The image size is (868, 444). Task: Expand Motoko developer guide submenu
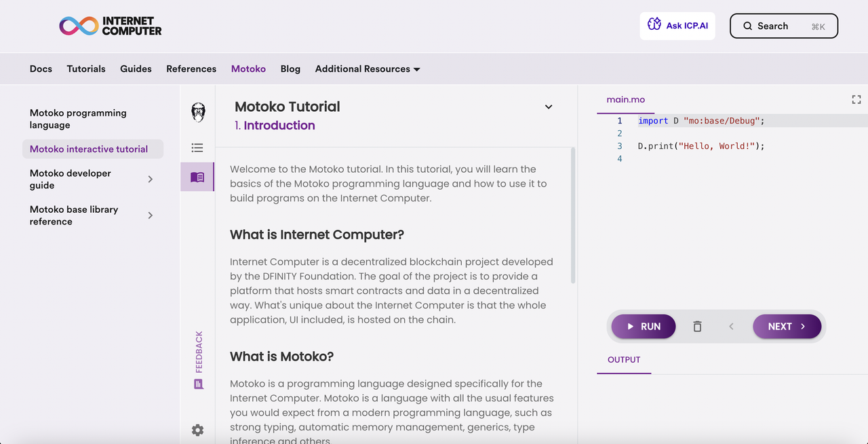pyautogui.click(x=151, y=179)
